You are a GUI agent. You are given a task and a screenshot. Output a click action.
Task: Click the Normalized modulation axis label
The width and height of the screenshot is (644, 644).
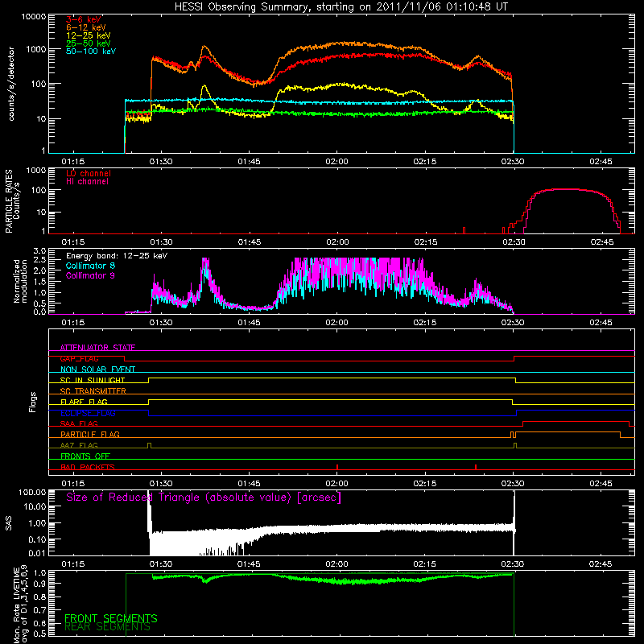(21, 281)
